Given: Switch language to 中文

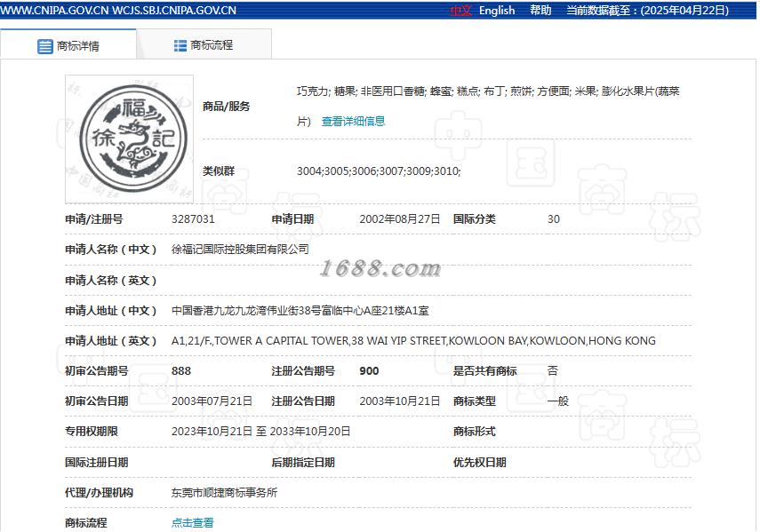Looking at the screenshot, I should 461,10.
